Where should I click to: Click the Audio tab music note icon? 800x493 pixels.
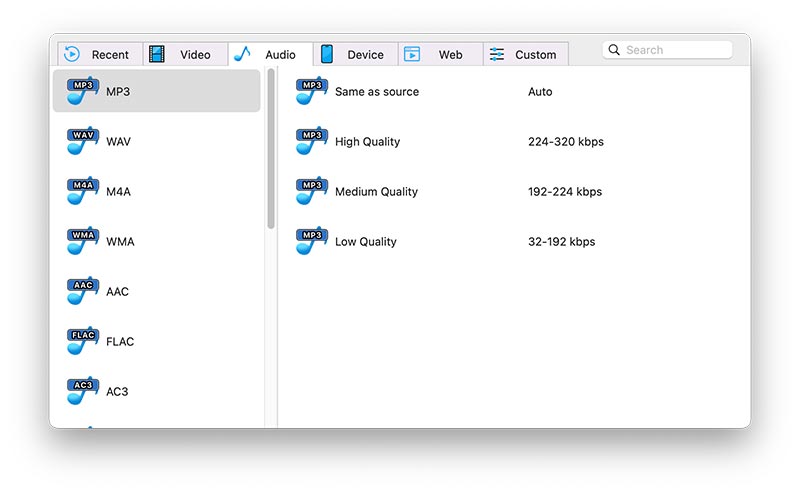[242, 54]
